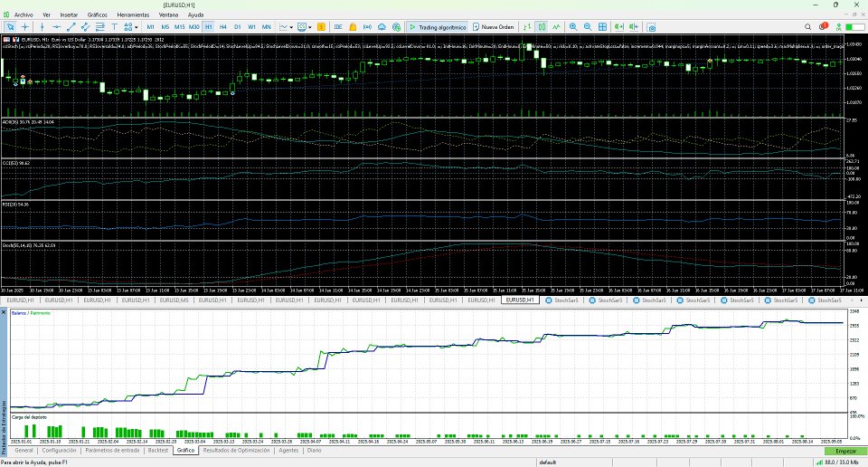Image resolution: width=868 pixels, height=467 pixels.
Task: Toggle the Trading algorítmico button
Action: (x=439, y=27)
